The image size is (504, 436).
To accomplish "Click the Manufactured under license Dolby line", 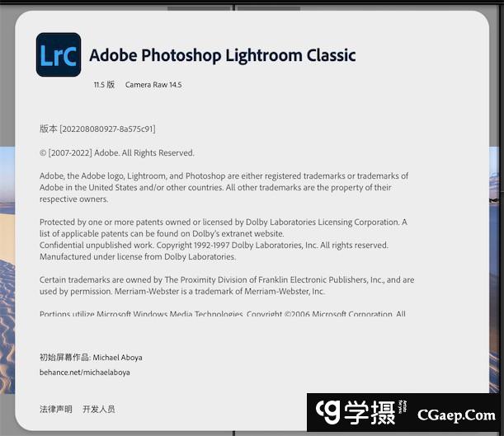I will pyautogui.click(x=138, y=257).
